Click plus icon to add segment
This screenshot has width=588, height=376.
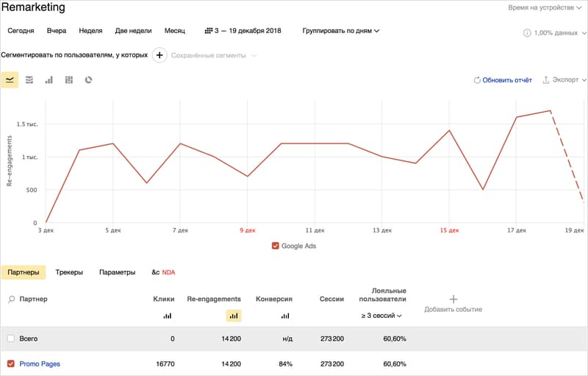click(159, 55)
